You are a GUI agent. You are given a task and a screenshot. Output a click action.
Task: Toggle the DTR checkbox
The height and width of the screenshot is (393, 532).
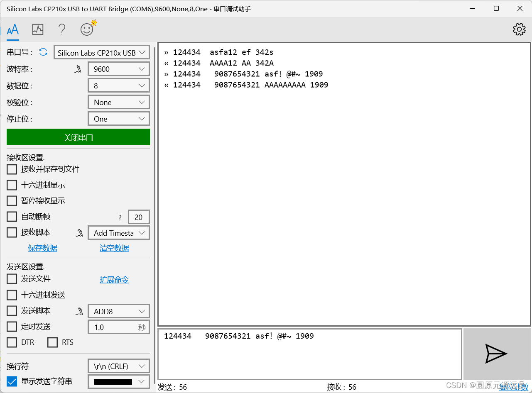[12, 342]
